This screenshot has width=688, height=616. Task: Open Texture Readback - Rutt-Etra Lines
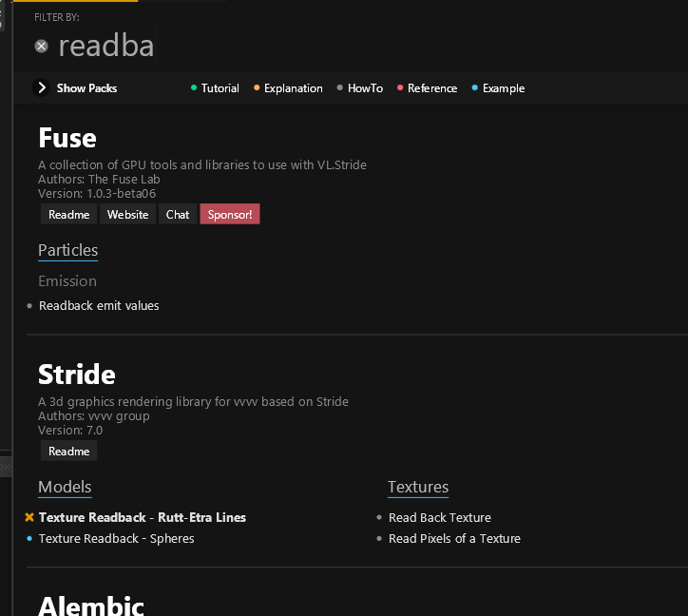click(x=142, y=518)
